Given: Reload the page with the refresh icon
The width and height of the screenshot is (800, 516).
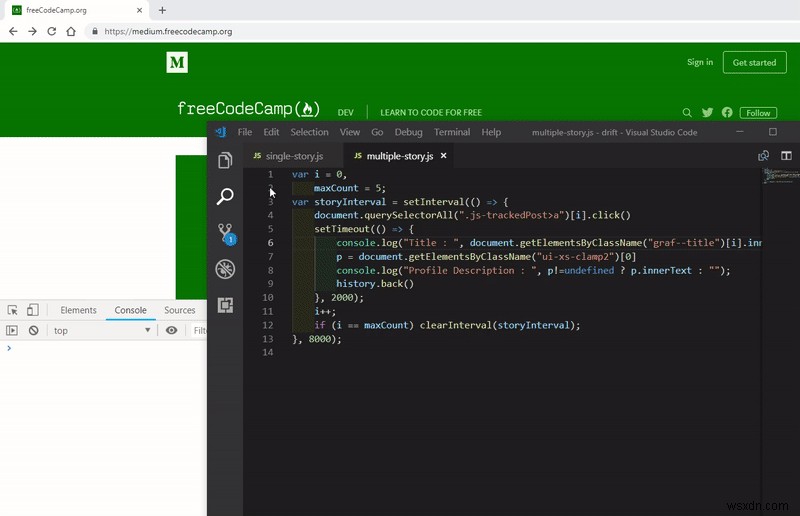Looking at the screenshot, I should point(52,31).
